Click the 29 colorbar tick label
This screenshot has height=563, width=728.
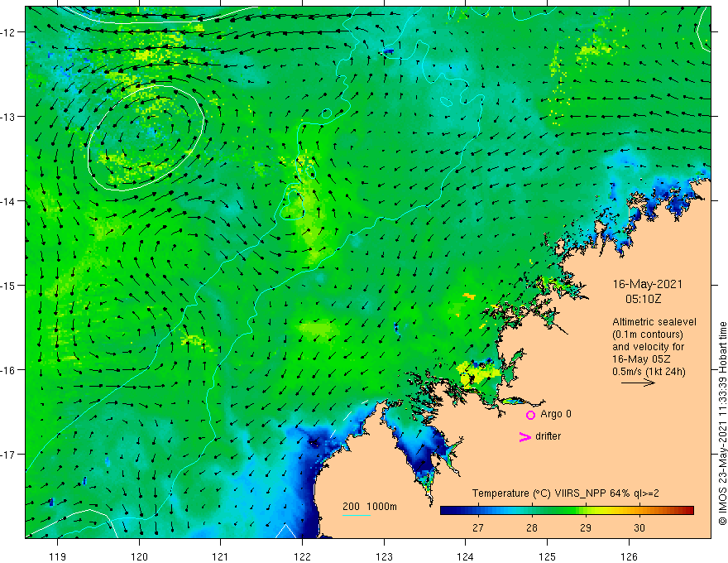click(586, 527)
